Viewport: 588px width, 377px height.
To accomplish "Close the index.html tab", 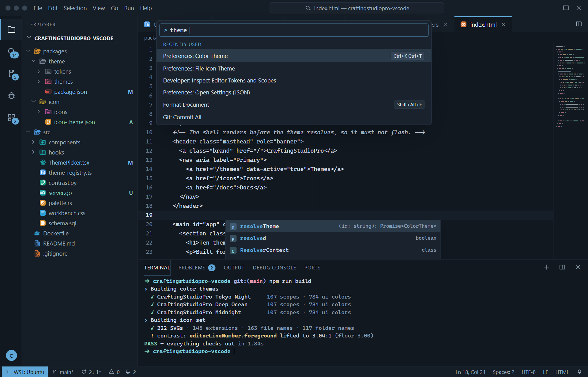I will 504,25.
